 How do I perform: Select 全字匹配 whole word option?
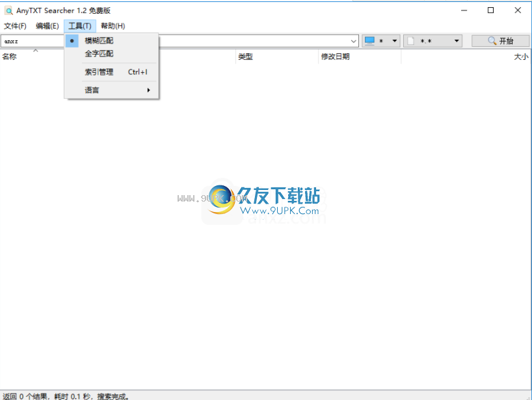112,53
